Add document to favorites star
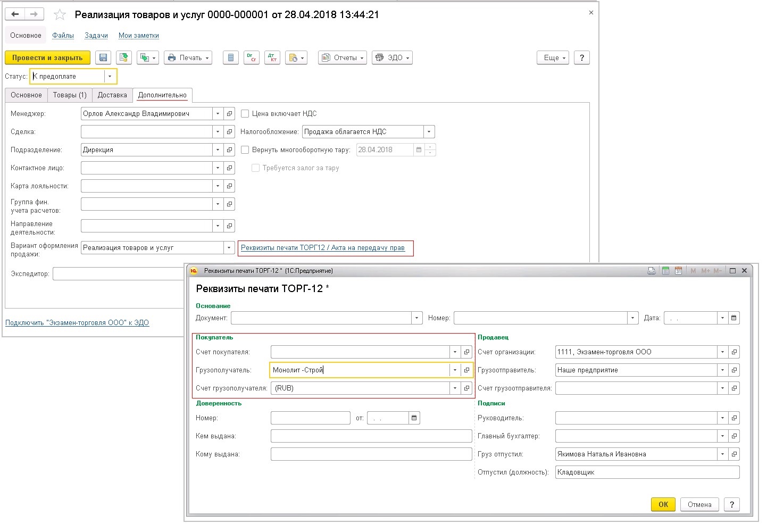 tap(60, 15)
